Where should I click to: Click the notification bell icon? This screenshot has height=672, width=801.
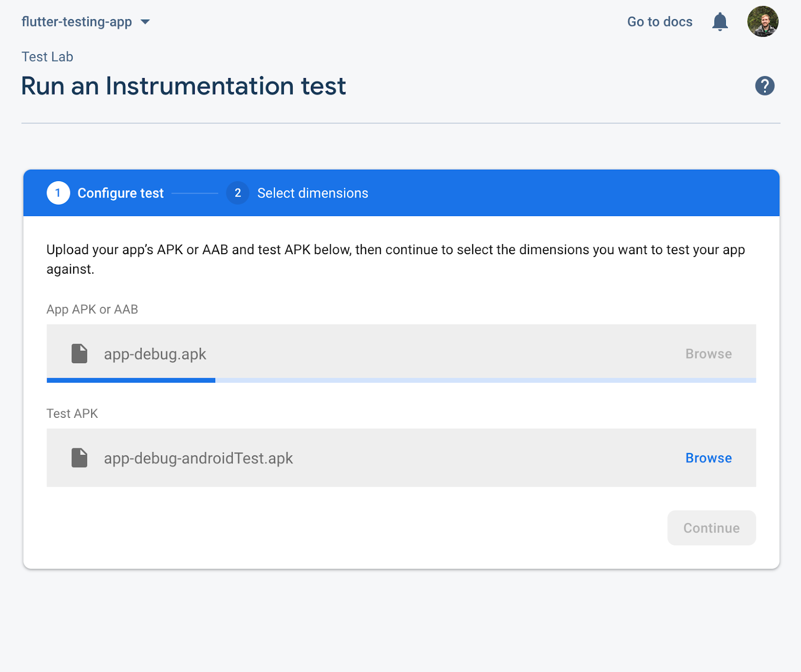(x=720, y=22)
